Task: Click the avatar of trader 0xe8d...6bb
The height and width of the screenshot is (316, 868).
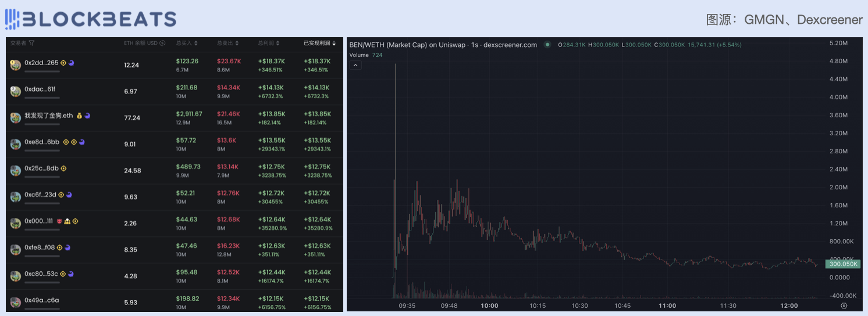Action: 16,144
